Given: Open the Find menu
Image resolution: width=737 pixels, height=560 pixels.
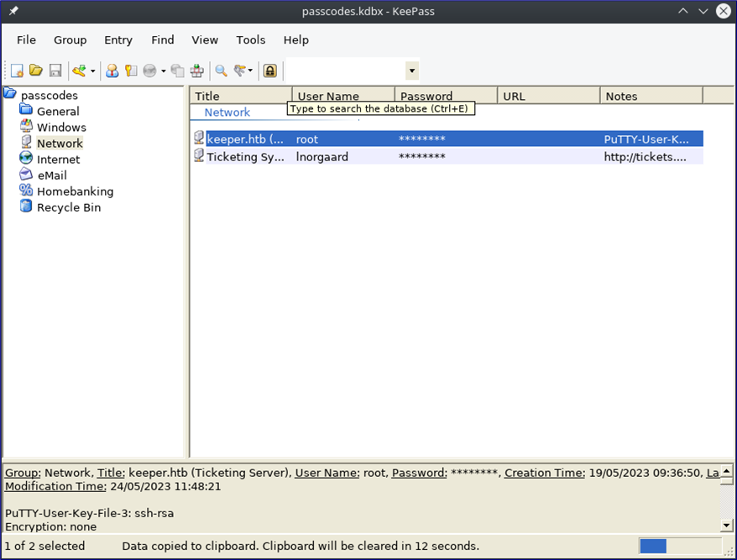Looking at the screenshot, I should pyautogui.click(x=163, y=40).
